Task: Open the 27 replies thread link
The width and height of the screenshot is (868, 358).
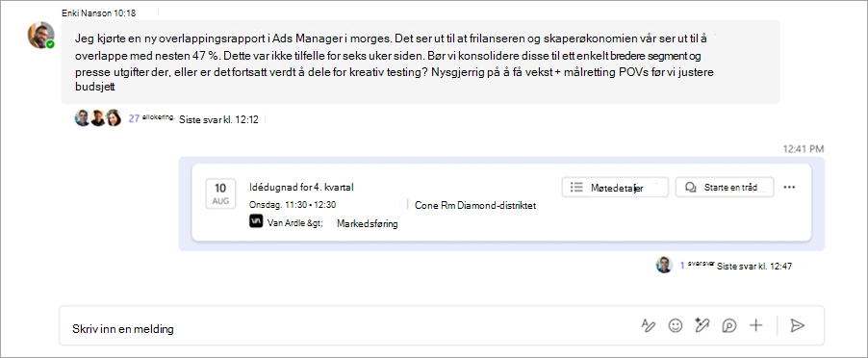Action: (x=151, y=118)
